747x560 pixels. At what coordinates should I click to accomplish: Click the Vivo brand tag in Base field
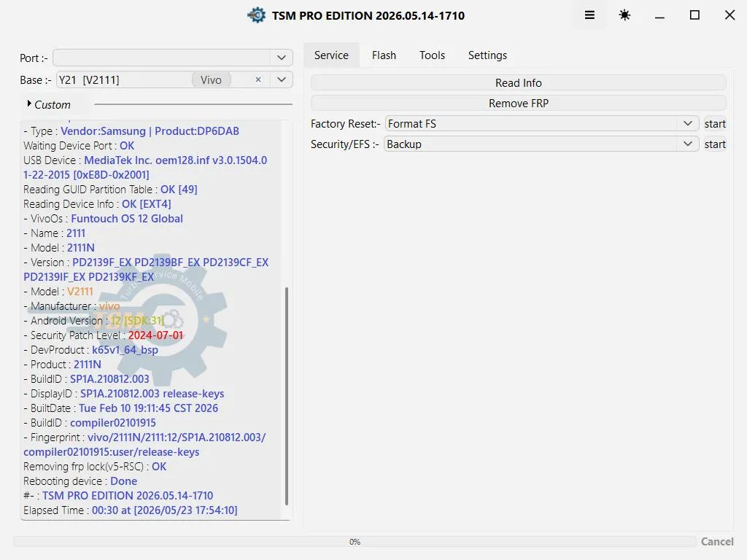[x=211, y=79]
